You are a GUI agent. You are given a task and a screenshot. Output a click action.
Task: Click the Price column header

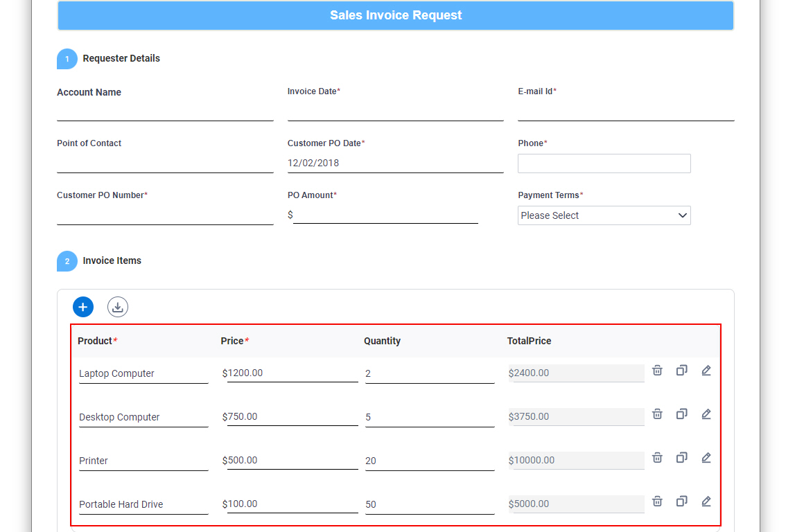[x=234, y=341]
